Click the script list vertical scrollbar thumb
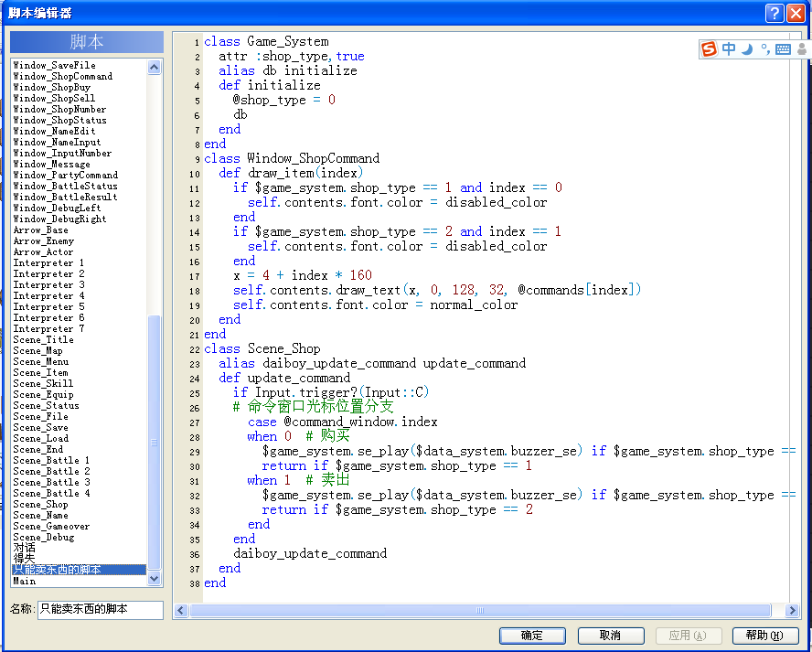This screenshot has height=652, width=812. pyautogui.click(x=154, y=443)
